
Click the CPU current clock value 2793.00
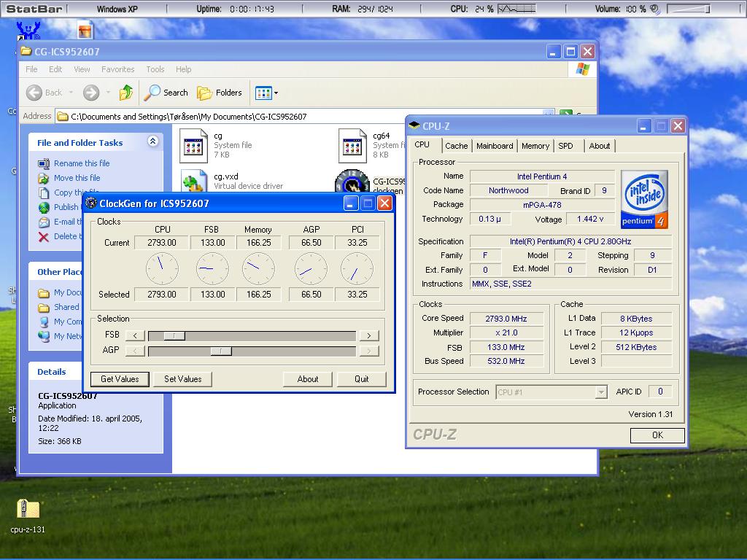pos(162,242)
